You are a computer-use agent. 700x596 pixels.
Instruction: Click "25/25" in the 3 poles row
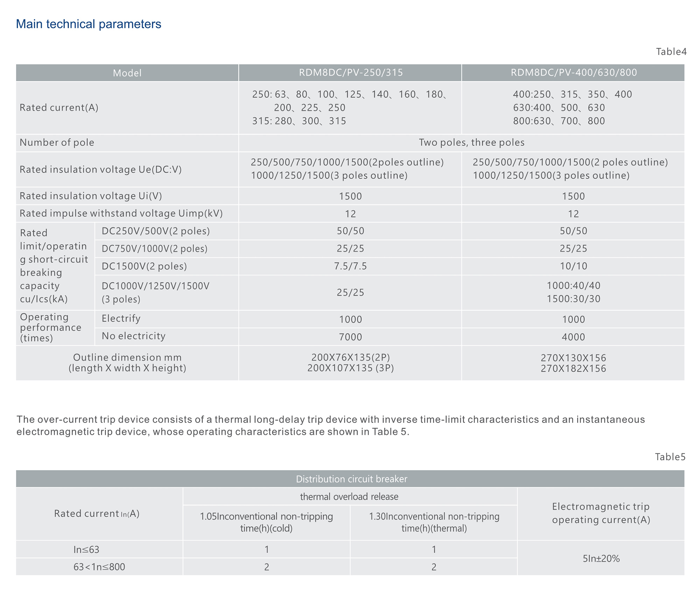pyautogui.click(x=350, y=292)
